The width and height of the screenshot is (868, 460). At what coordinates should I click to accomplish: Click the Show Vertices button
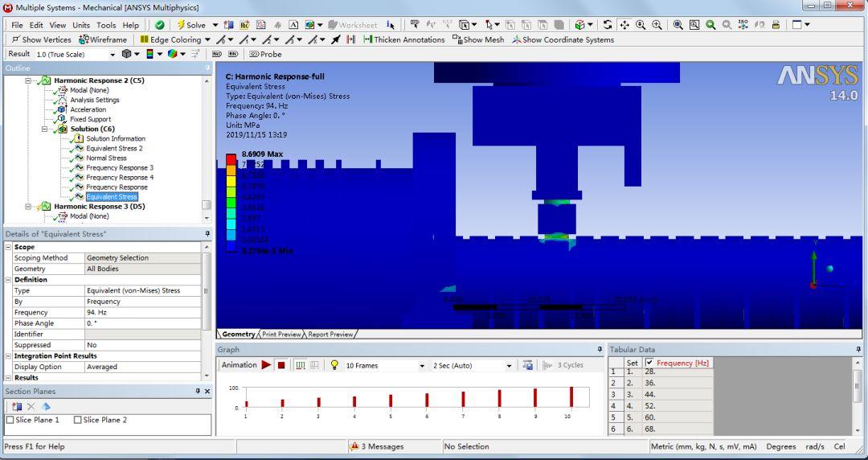point(41,39)
